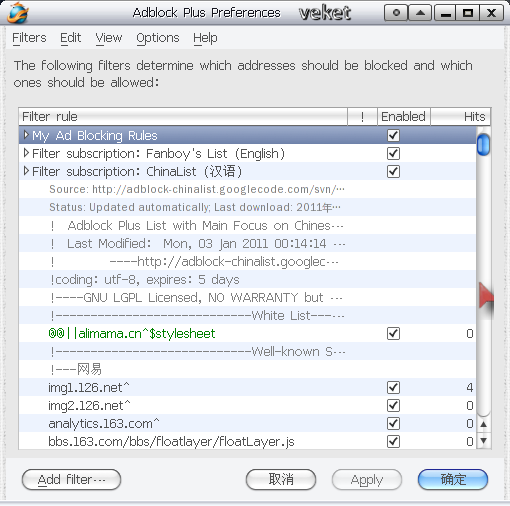Disable the My Ad Blocking Rules checkbox
This screenshot has width=510, height=506.
393,136
